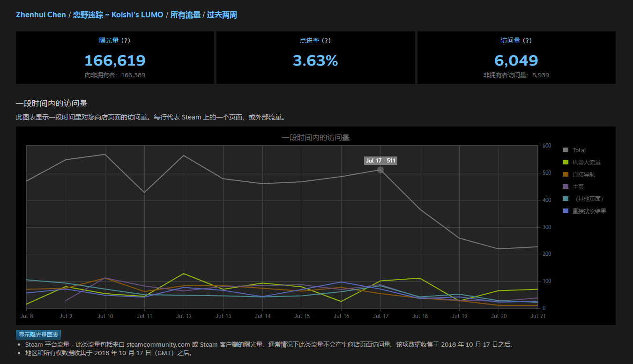The height and width of the screenshot is (364, 633).
Task: Toggle the green 机器人流量 legend swatch
Action: click(x=565, y=163)
